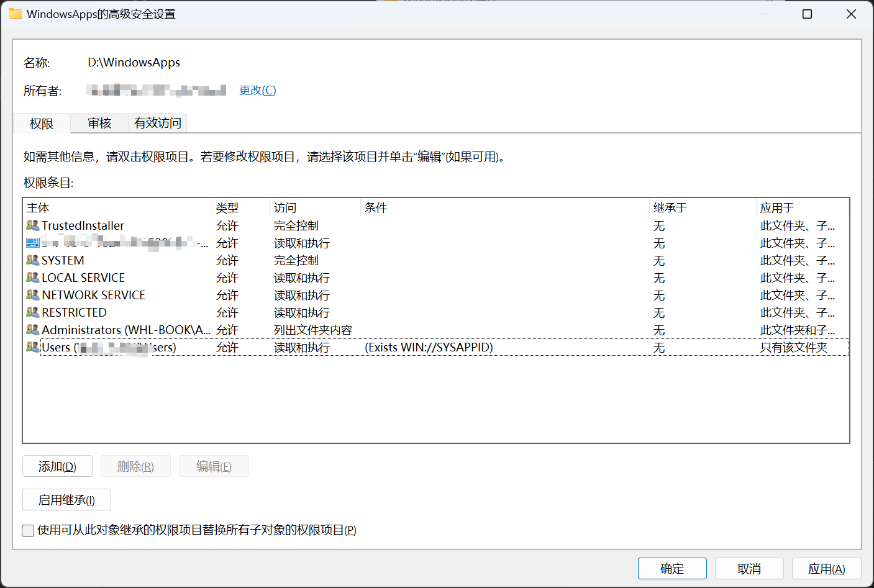Viewport: 874px width, 588px height.
Task: Click the SYSTEM principal group icon
Action: point(32,260)
